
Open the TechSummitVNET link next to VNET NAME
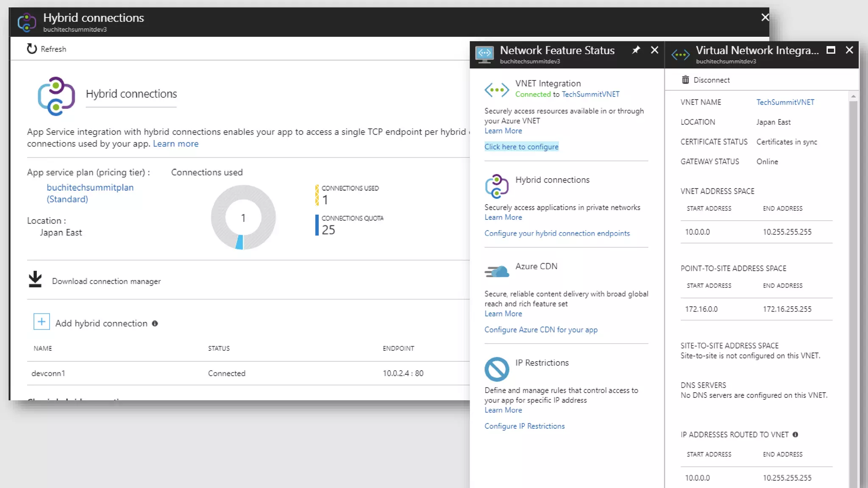coord(785,102)
